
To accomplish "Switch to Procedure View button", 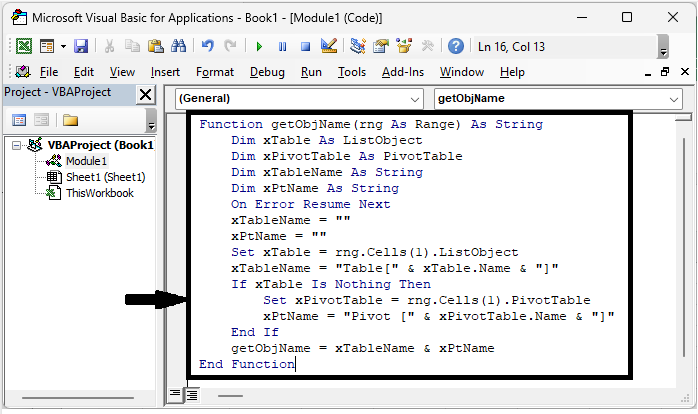I will [175, 394].
